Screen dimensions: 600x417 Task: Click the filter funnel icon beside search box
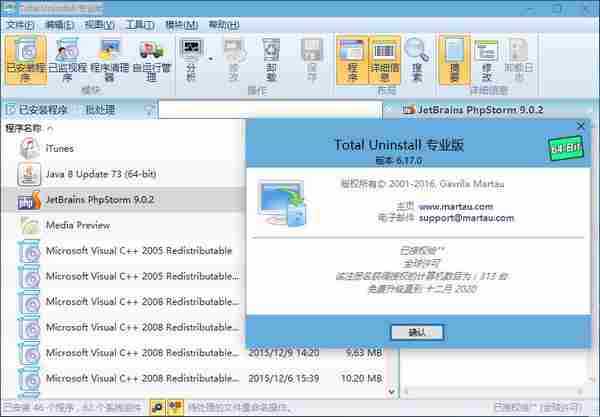(x=149, y=110)
